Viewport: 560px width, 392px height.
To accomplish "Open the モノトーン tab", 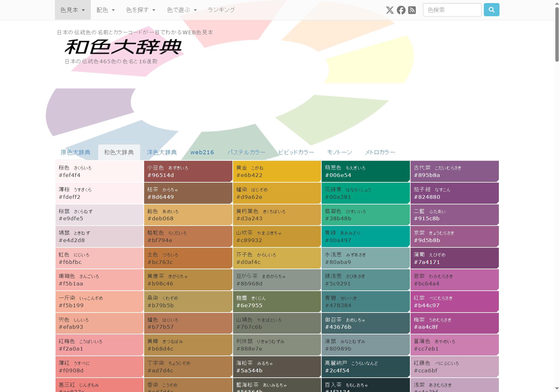I will point(339,152).
